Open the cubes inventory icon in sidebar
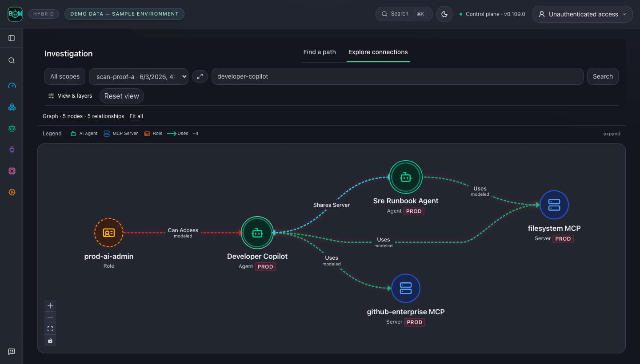 pos(12,107)
